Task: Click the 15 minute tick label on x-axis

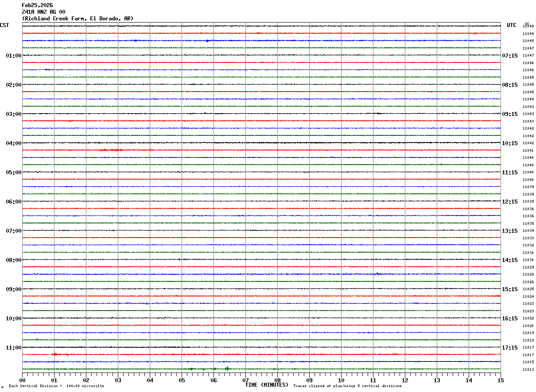Action: coord(501,380)
